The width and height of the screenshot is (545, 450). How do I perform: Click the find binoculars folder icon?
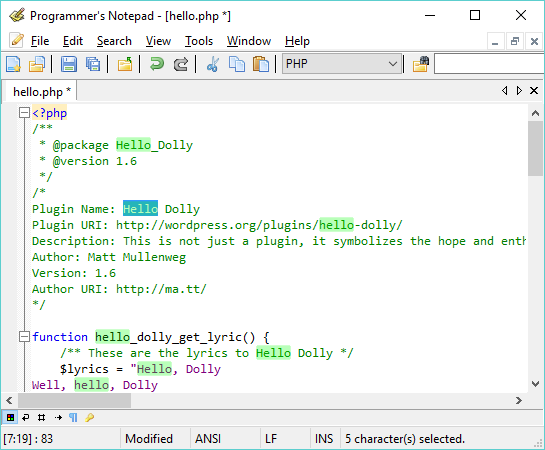pos(421,64)
